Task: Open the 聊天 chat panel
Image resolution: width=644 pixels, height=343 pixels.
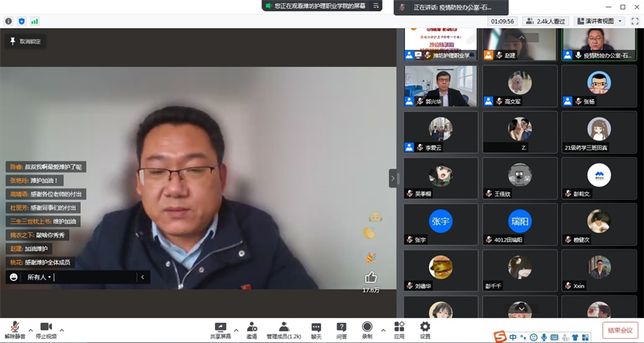Action: tap(316, 330)
